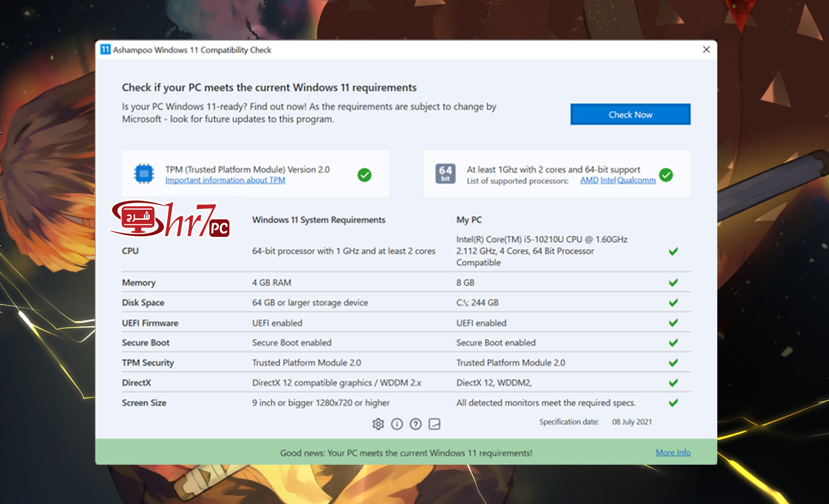
Task: Click the '8 GB' memory value
Action: coord(465,282)
